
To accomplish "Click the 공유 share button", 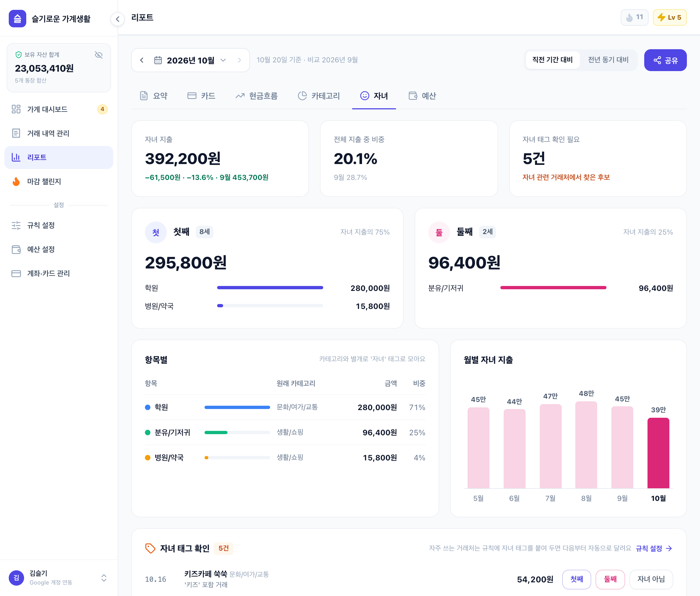I will (665, 60).
